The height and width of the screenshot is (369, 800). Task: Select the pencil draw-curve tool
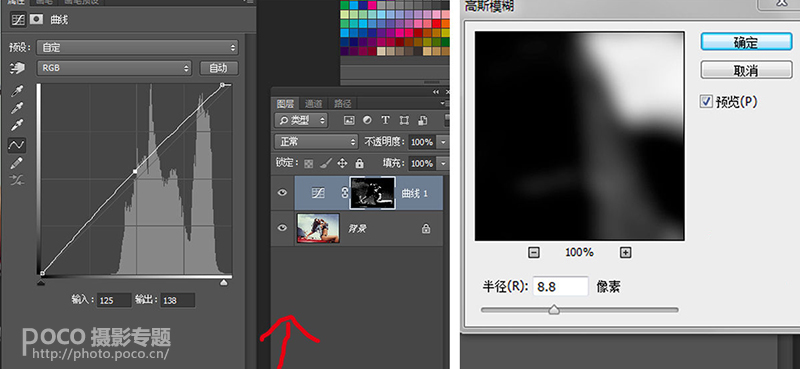17,163
